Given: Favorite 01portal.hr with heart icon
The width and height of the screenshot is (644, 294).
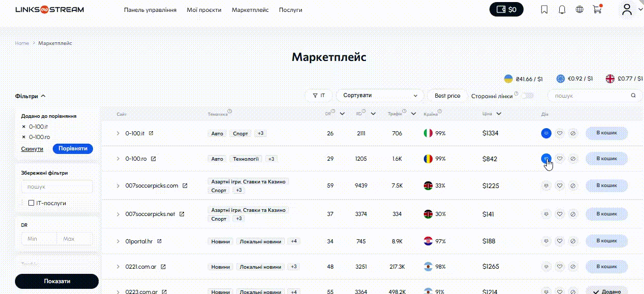Looking at the screenshot, I should point(559,241).
